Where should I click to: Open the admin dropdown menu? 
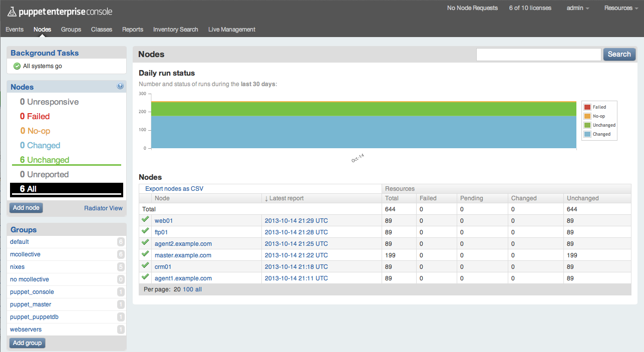(577, 8)
